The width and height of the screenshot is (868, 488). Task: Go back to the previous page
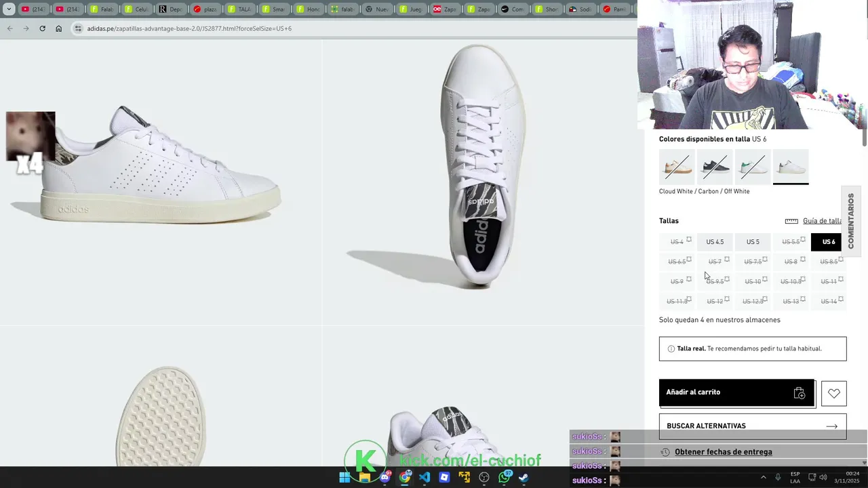point(9,28)
